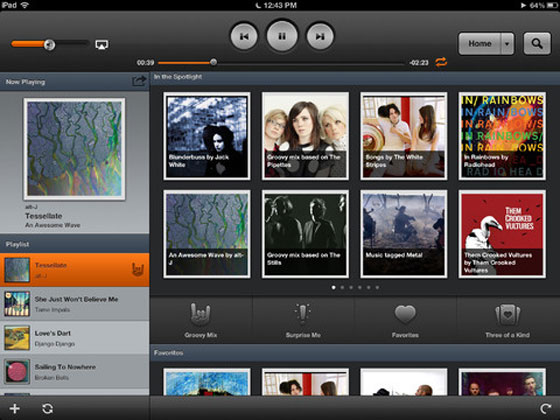Expand the Home dropdown arrow

coord(507,44)
